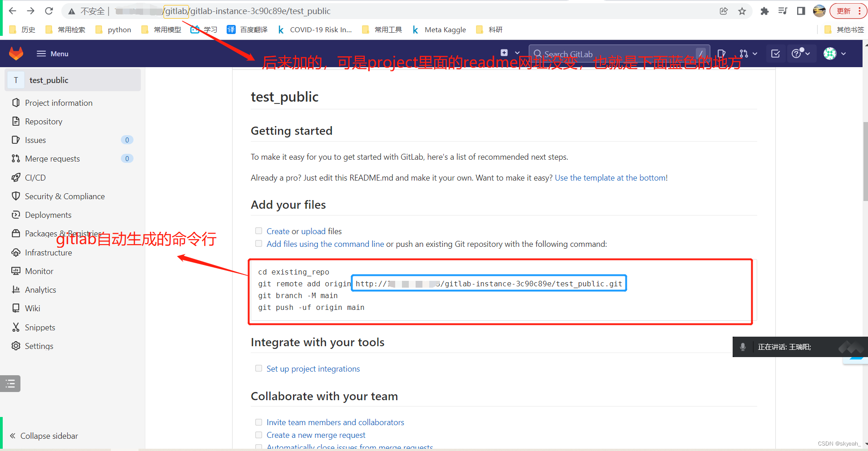Viewport: 868px width, 451px height.
Task: Open 'Invite team members and collaborators' link
Action: click(x=335, y=422)
